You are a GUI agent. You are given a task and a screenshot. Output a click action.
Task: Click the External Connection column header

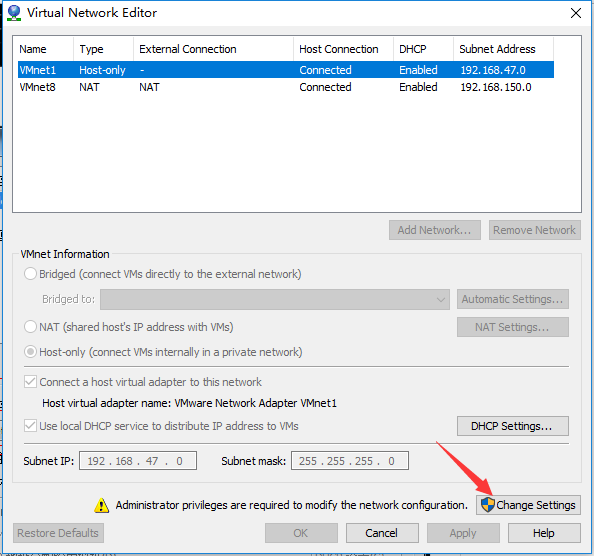(213, 49)
